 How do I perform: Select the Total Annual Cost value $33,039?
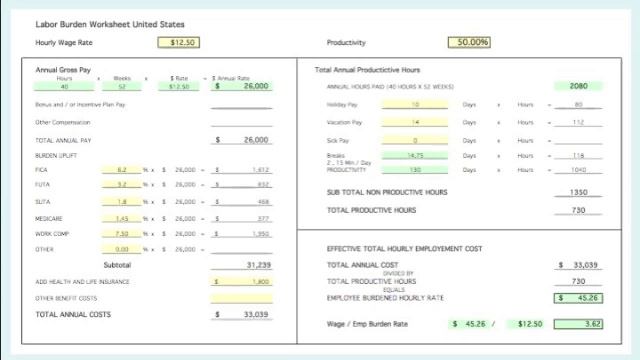click(x=578, y=265)
